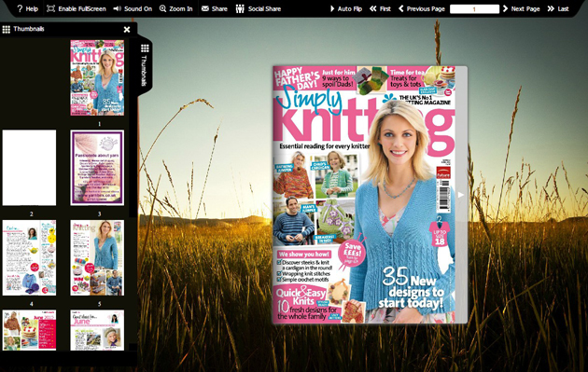Screen dimensions: 588x372
Task: Go to Previous Page
Action: click(x=422, y=8)
